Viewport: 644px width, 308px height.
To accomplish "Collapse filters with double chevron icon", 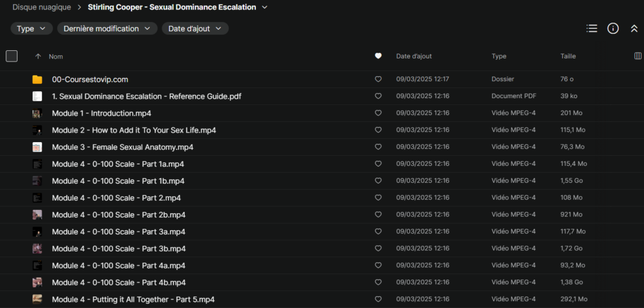I will pyautogui.click(x=634, y=29).
